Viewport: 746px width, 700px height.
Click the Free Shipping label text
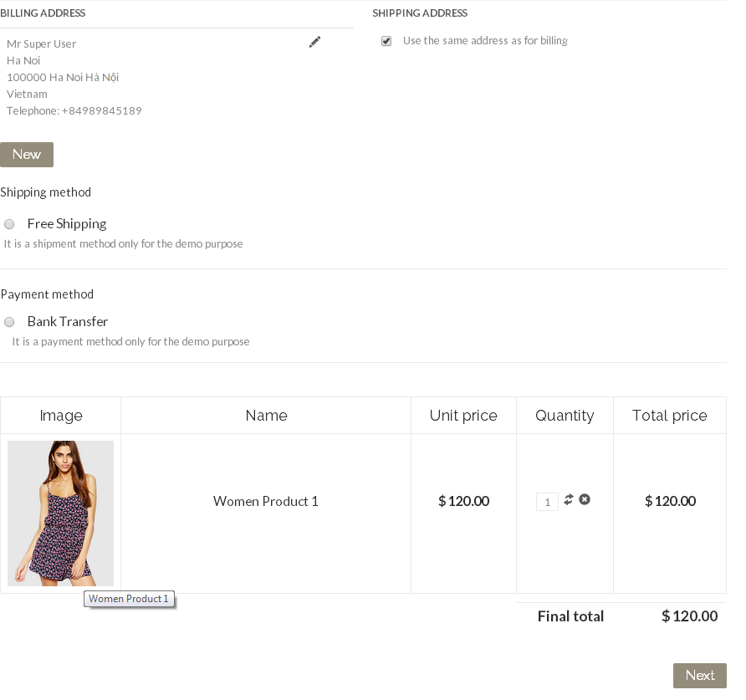coord(67,224)
